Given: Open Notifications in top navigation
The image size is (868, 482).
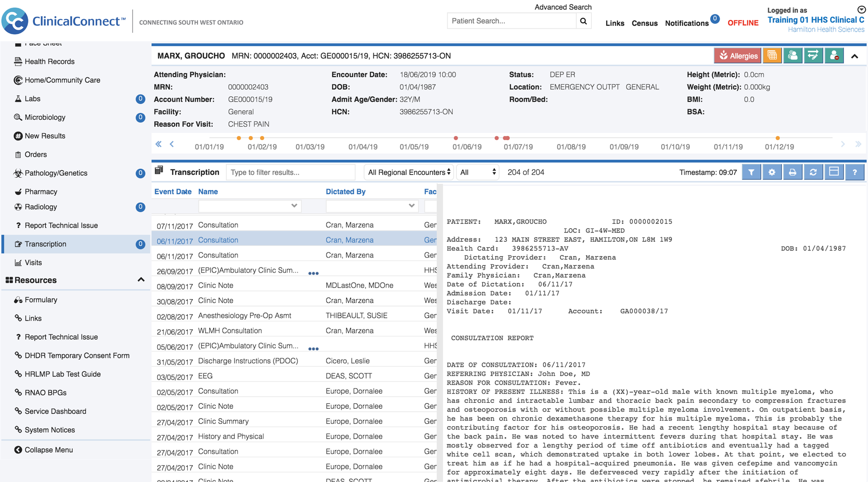Looking at the screenshot, I should tap(687, 23).
